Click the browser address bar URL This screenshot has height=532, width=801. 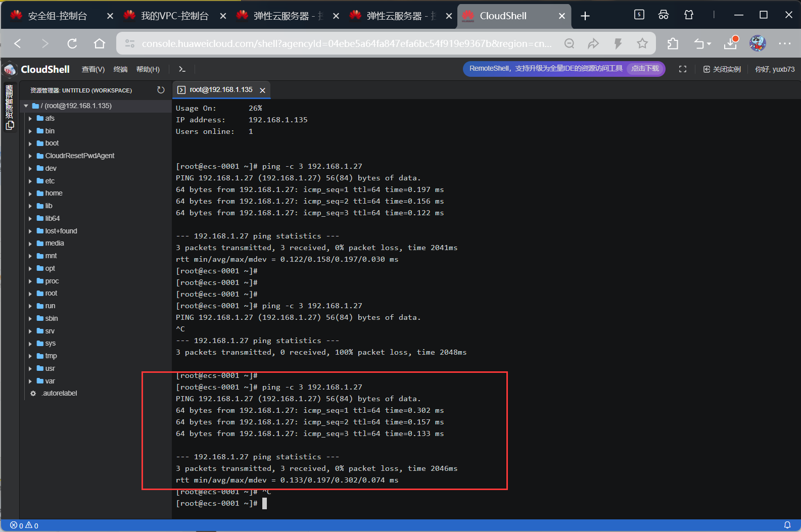click(x=346, y=43)
